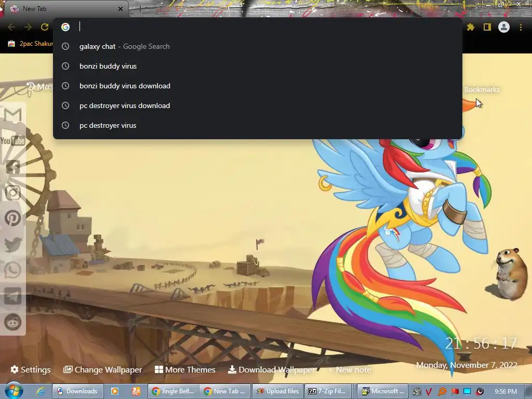The image size is (532, 399).
Task: Click the 9:56 PM taskbar clock
Action: [506, 392]
